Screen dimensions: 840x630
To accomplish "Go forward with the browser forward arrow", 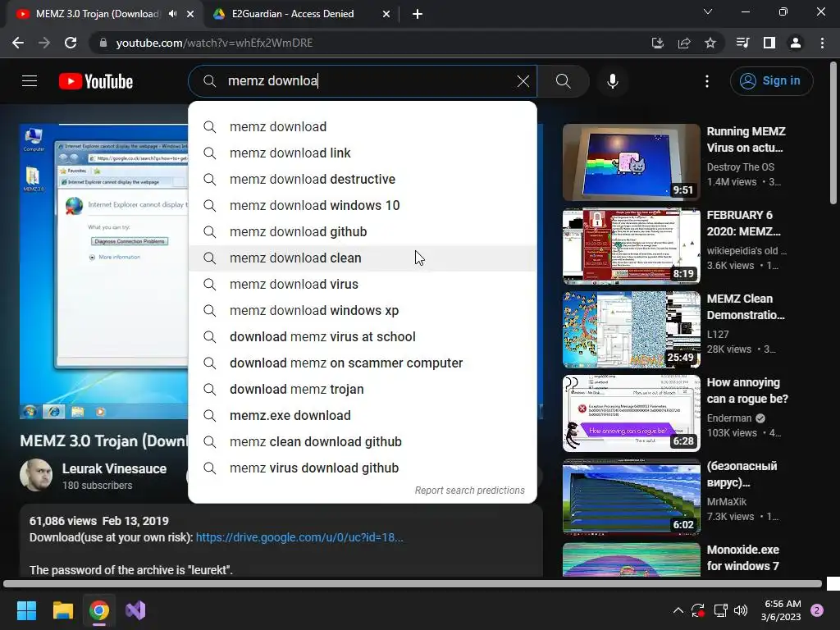I will pos(44,43).
